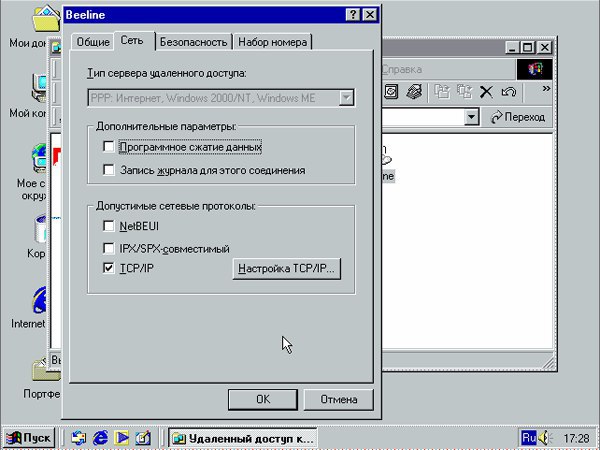Screen dimensions: 600x450
Task: Minimize the background Удаленный доступ window
Action: [x=513, y=47]
